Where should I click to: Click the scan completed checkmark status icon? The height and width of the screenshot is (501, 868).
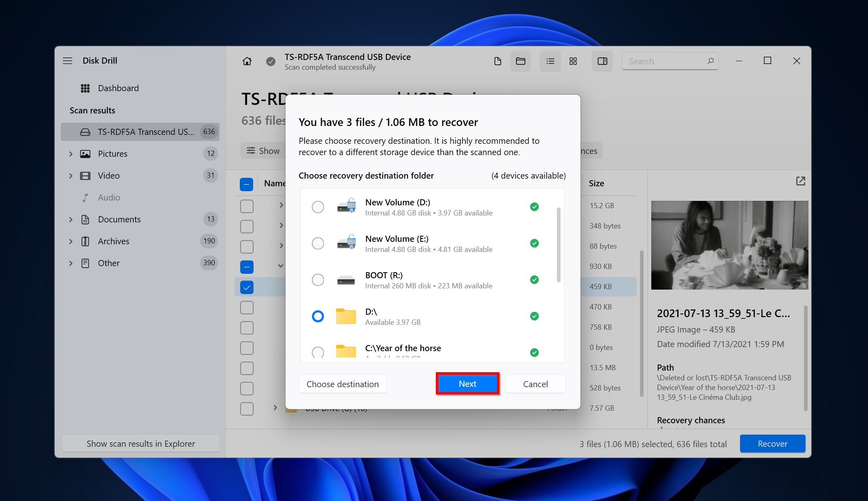271,62
